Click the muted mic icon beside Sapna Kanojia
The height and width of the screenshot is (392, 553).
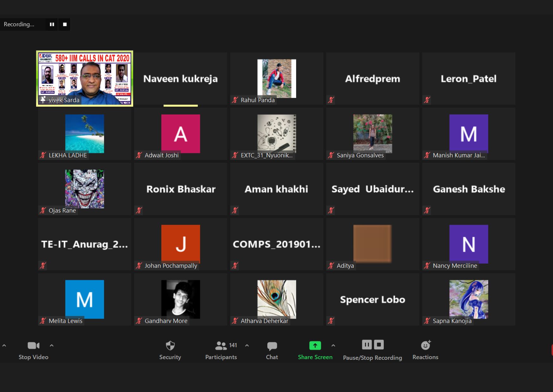click(x=427, y=321)
